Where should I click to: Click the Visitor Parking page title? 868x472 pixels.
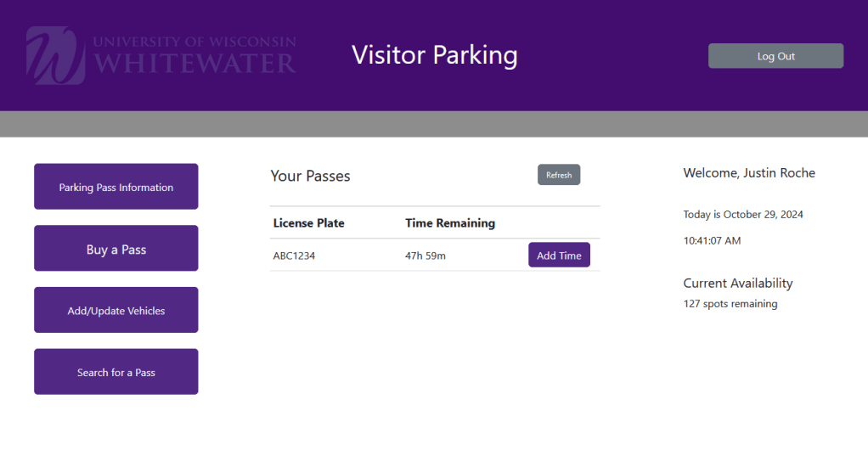point(434,54)
